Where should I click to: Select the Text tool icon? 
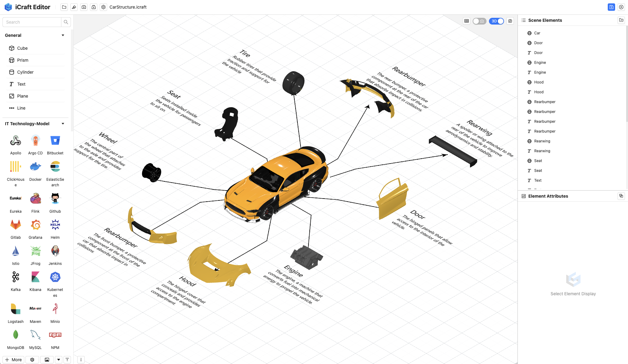12,84
